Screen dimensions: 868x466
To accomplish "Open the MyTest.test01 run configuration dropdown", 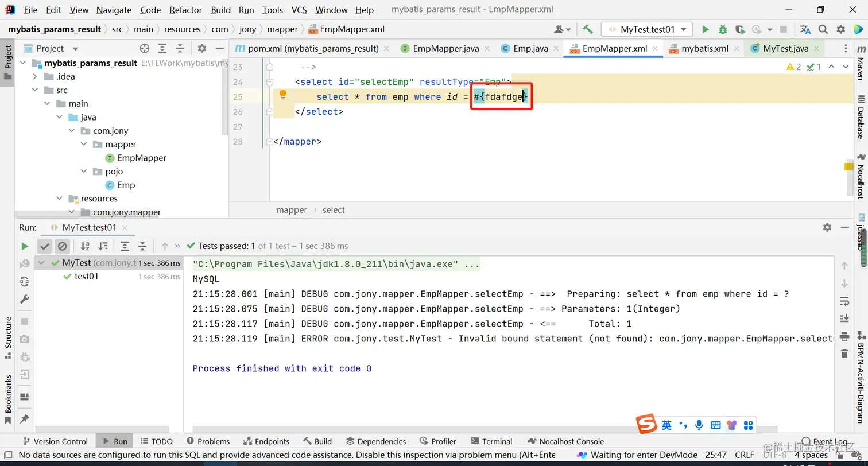I will (x=647, y=29).
